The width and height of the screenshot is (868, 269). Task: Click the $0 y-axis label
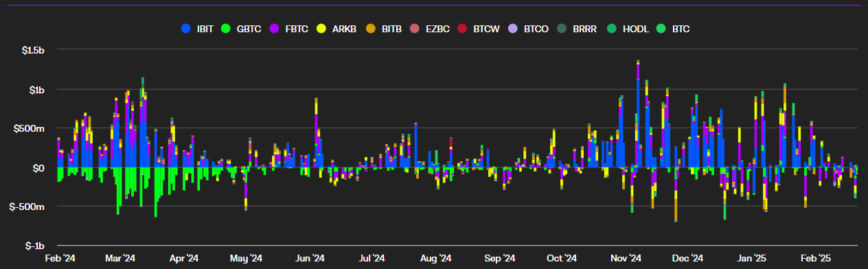point(39,168)
